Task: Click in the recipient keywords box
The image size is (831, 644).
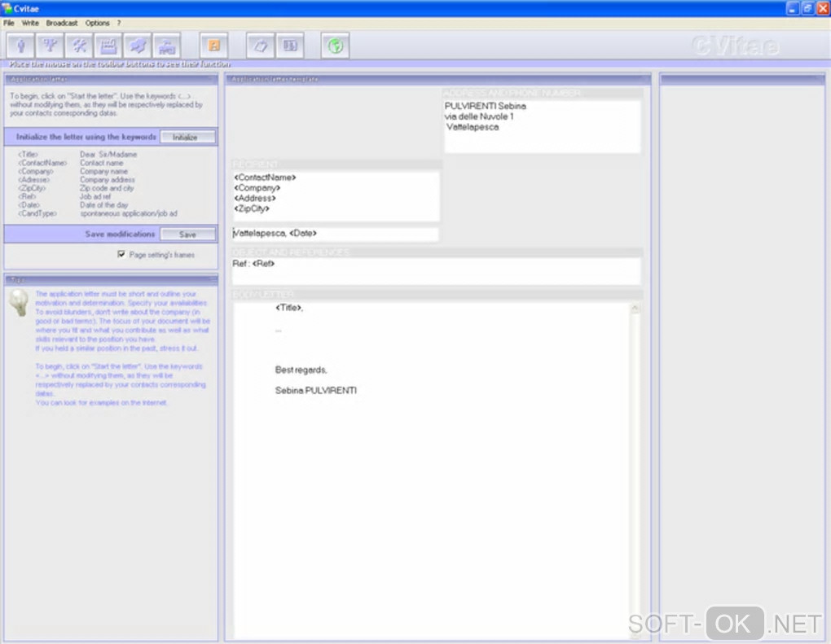Action: tap(336, 196)
